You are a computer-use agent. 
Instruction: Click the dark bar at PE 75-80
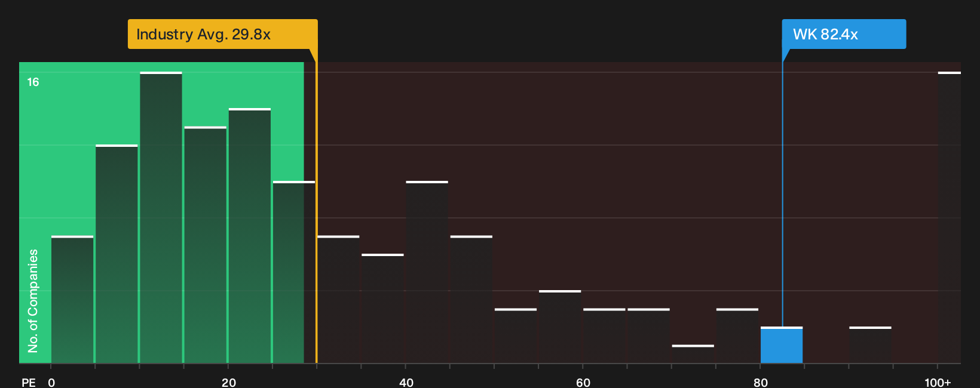click(737, 335)
